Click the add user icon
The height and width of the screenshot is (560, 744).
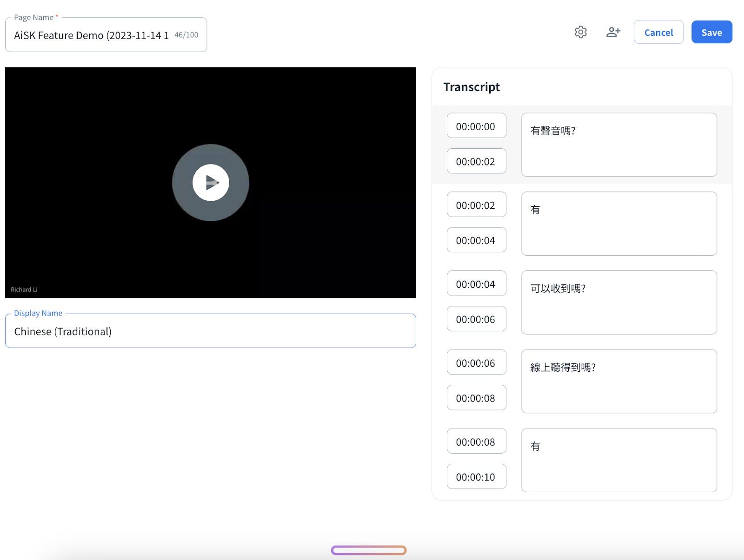click(x=613, y=32)
